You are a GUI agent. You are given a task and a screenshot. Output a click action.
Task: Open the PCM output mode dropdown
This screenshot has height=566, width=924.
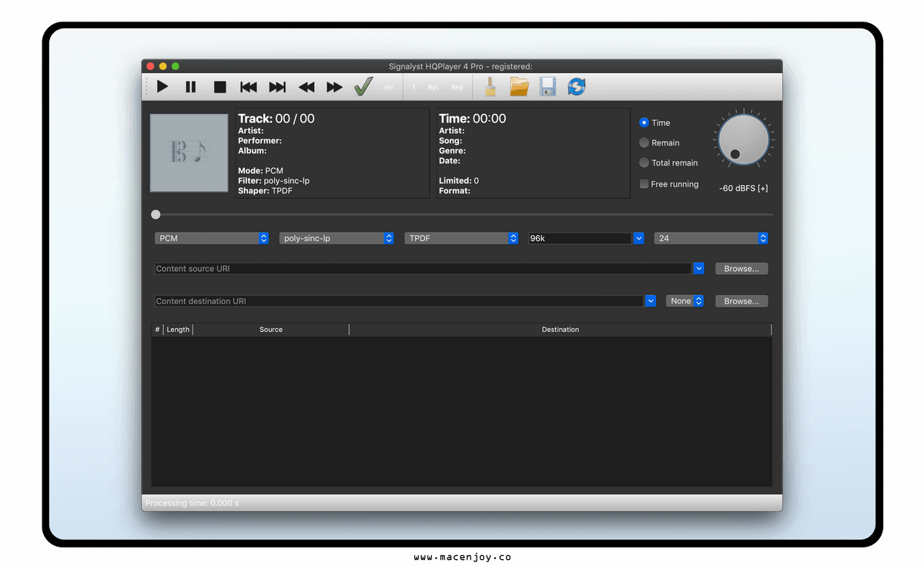pyautogui.click(x=212, y=239)
